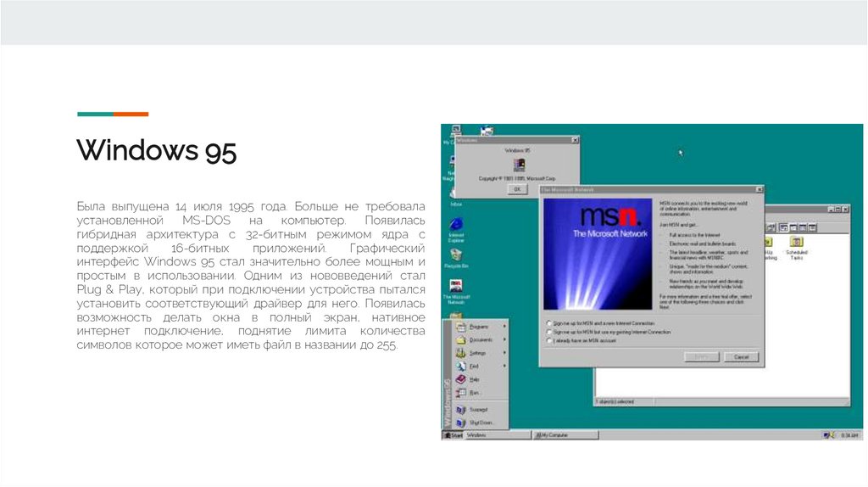
Task: Click the 'Windows 95' slide heading
Action: click(x=157, y=150)
